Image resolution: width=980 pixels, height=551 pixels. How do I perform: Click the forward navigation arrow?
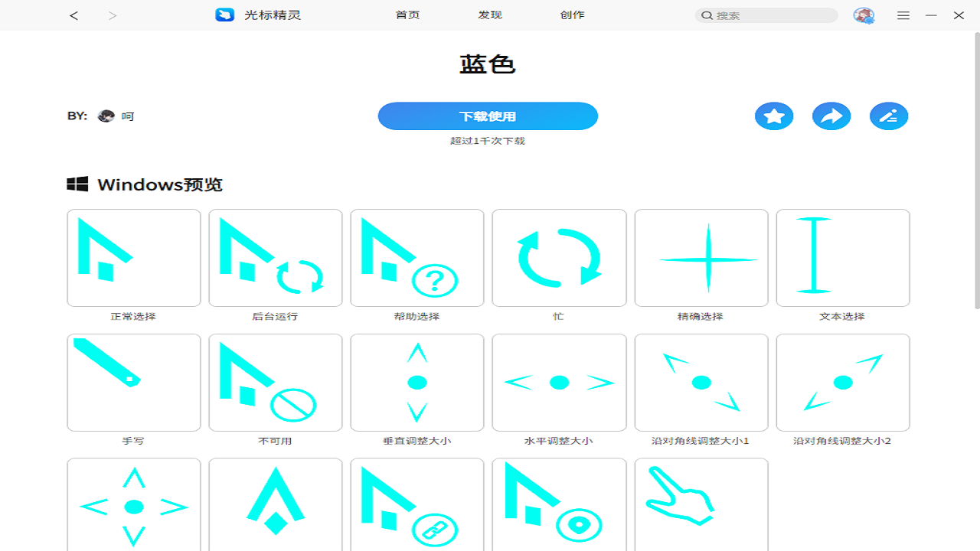point(112,15)
